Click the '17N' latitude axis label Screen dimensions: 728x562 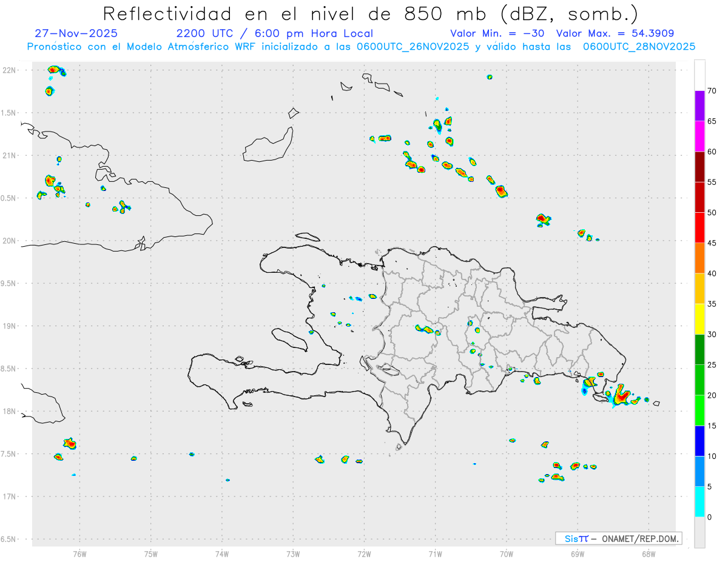click(9, 497)
